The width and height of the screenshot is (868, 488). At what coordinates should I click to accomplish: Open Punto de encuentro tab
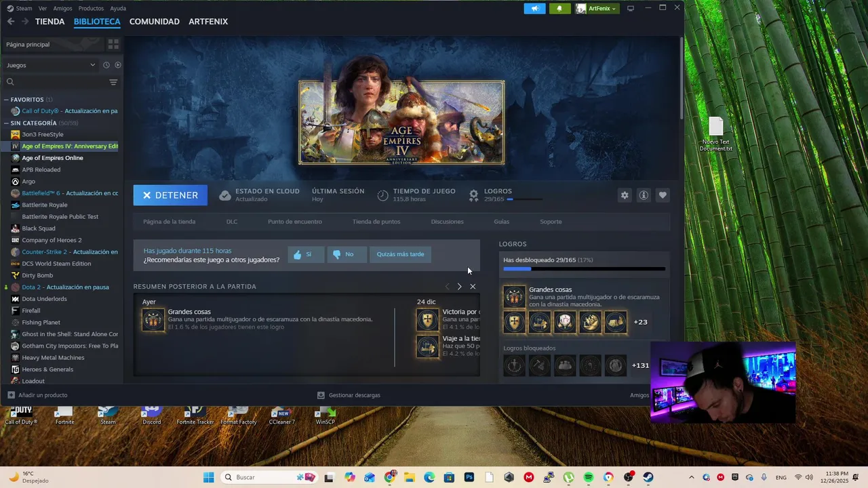click(x=295, y=222)
